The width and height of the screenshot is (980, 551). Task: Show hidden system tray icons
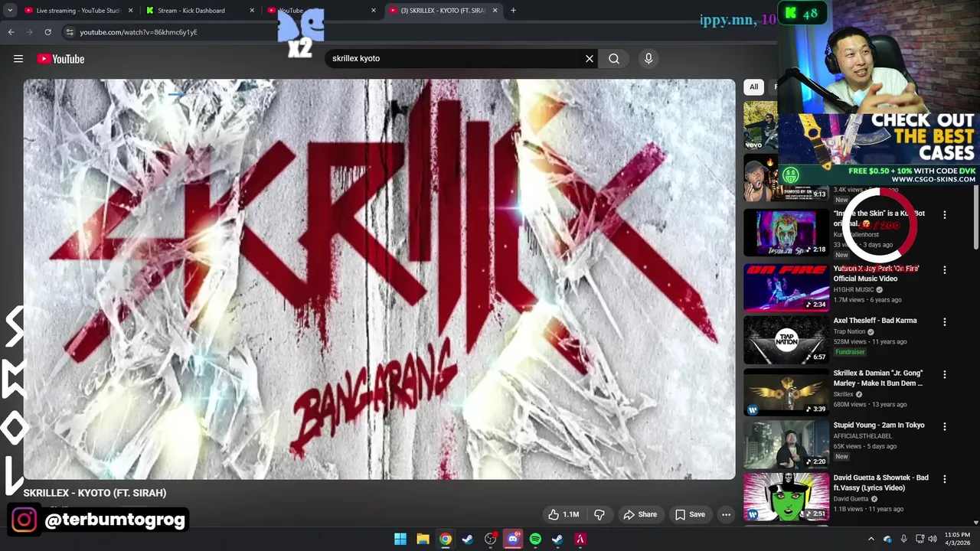tap(871, 539)
